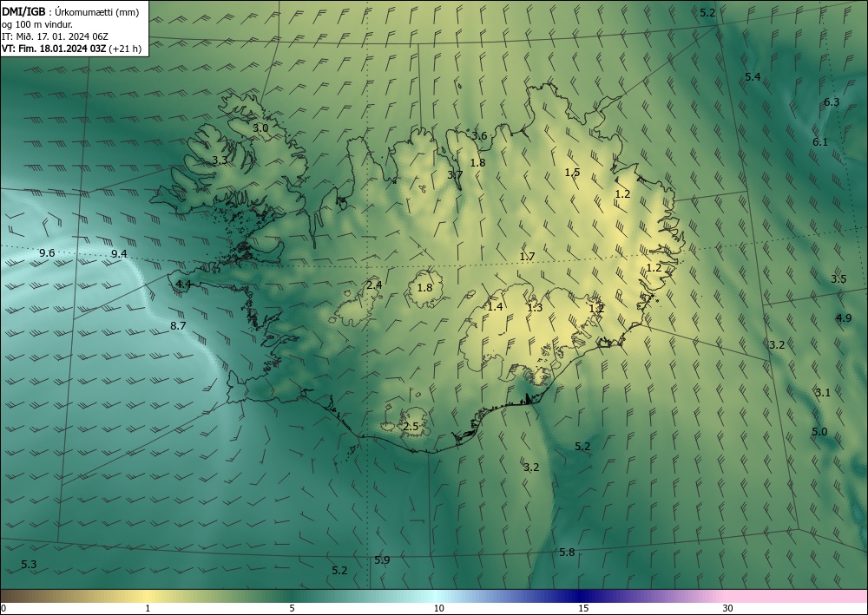Click the 5.8 value on the map

567,552
